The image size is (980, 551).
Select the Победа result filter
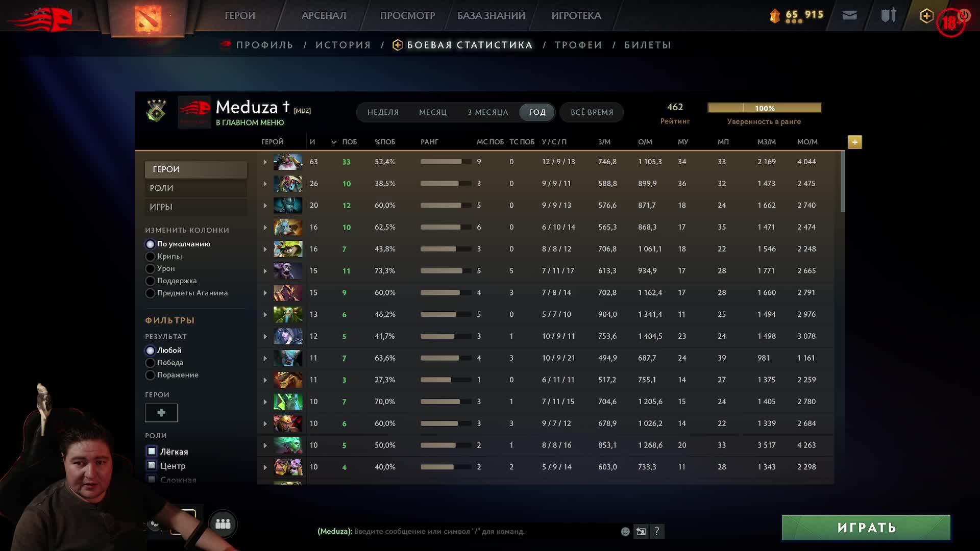coord(151,363)
